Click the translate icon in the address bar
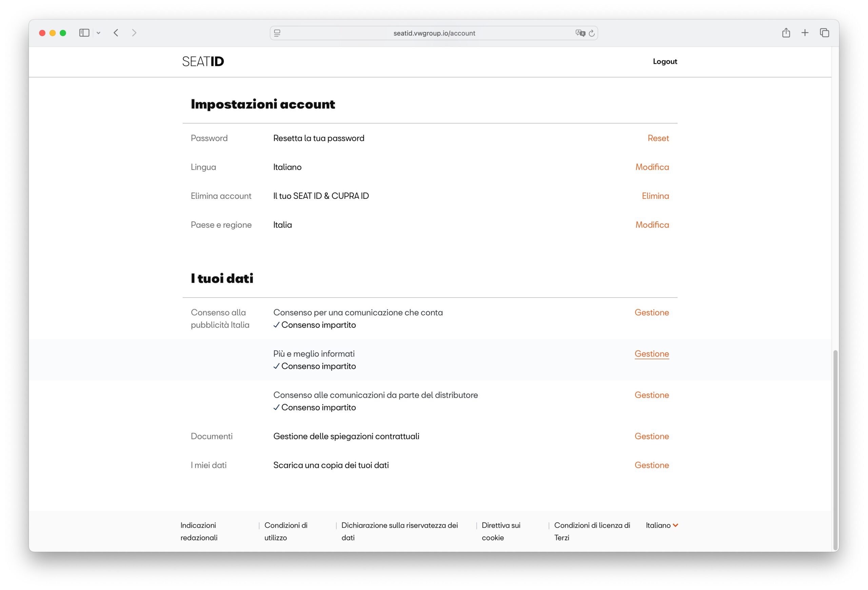Viewport: 868px width, 590px height. tap(580, 33)
